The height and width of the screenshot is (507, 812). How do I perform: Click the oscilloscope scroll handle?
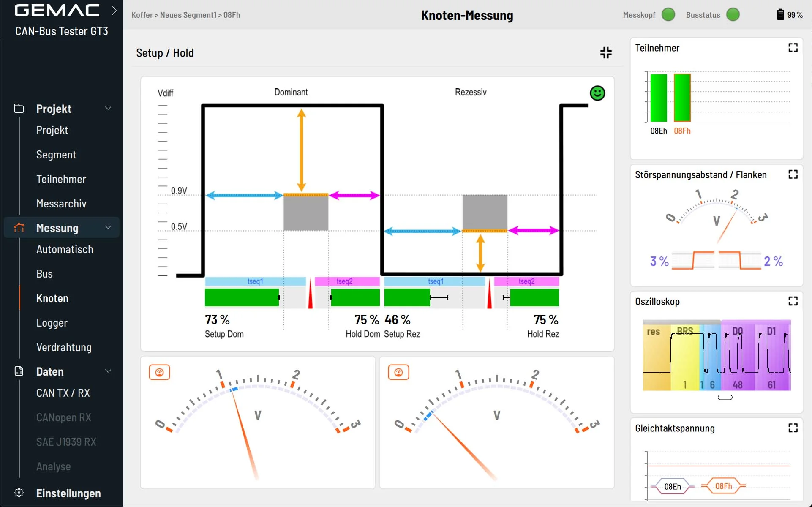pyautogui.click(x=725, y=397)
